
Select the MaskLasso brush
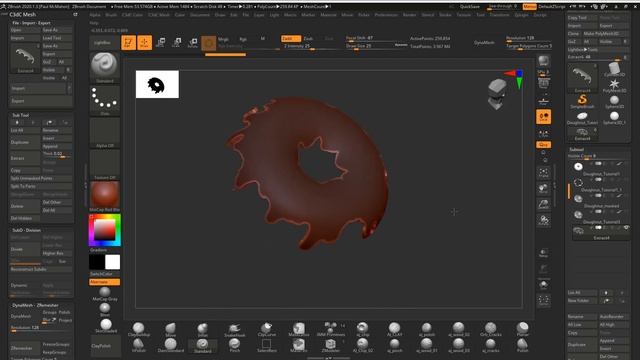tap(299, 329)
